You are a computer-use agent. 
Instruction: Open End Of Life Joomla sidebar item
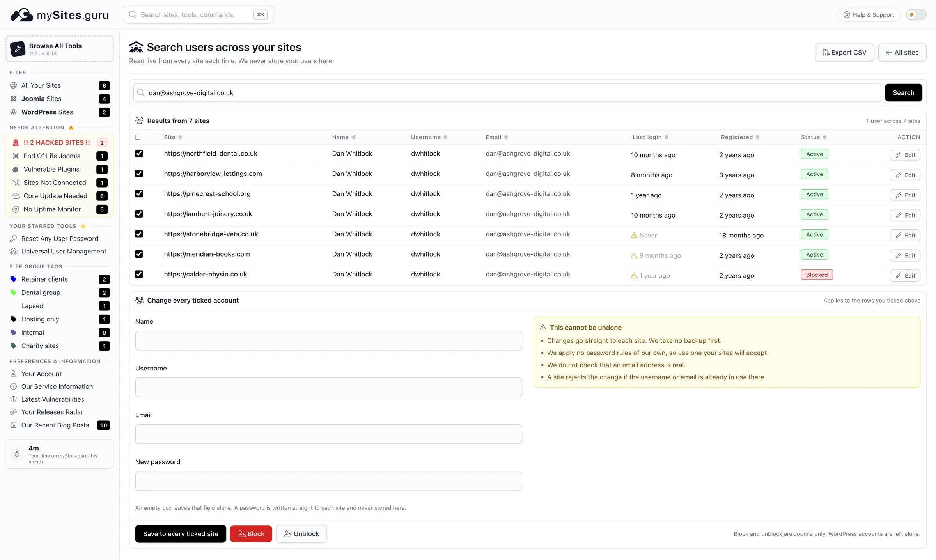[60, 156]
